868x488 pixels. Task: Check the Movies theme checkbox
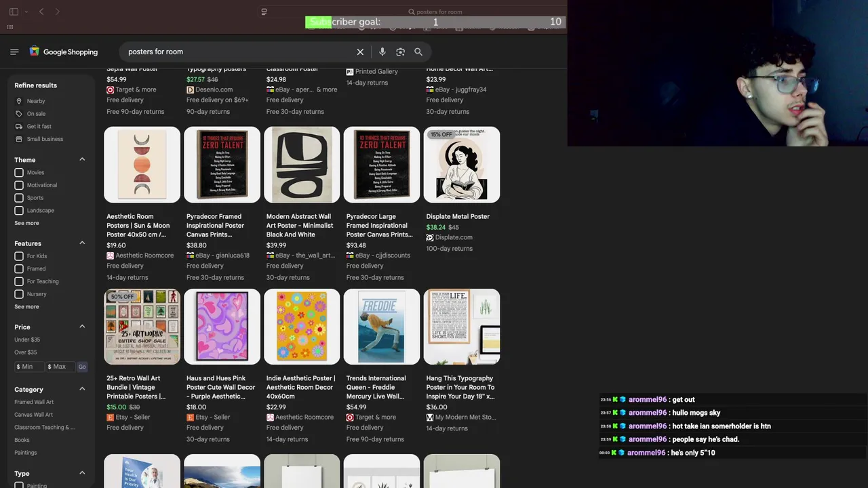[x=19, y=172]
